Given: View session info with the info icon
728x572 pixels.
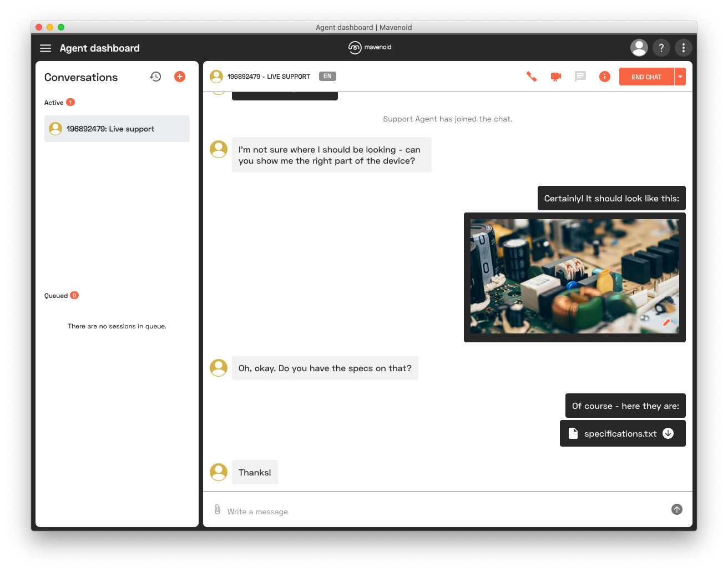Looking at the screenshot, I should (x=605, y=77).
